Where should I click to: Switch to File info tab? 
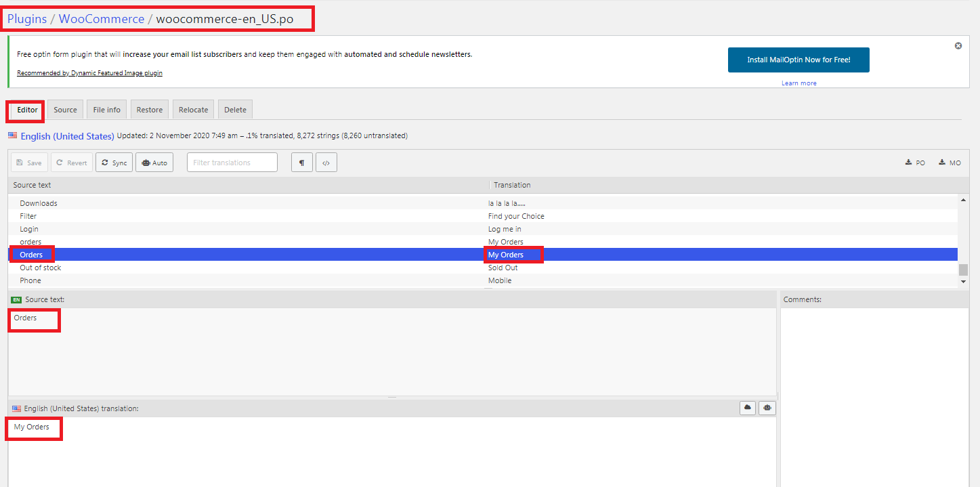coord(106,110)
